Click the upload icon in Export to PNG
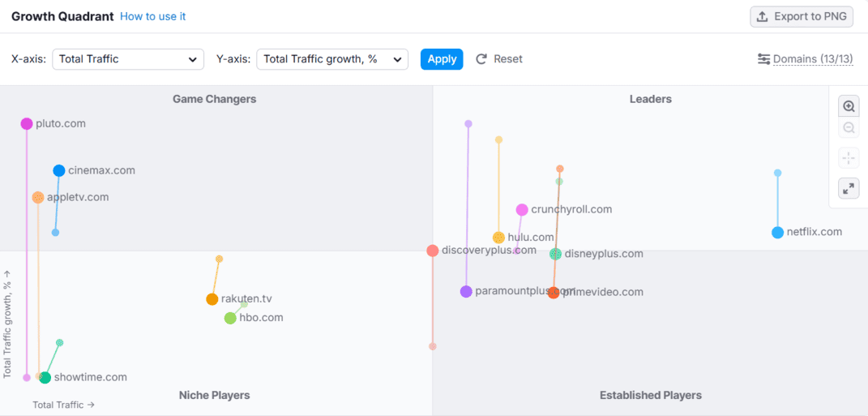The height and width of the screenshot is (416, 868). tap(762, 17)
